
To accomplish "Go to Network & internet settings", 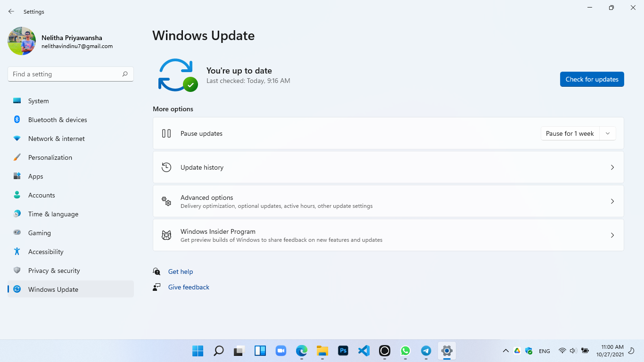I will [x=71, y=139].
